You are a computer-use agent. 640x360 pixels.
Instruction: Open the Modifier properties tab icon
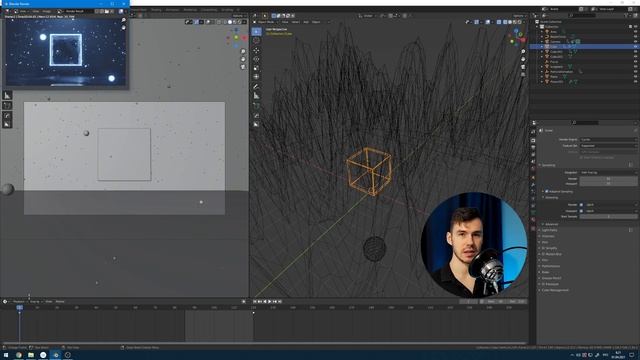tap(533, 184)
